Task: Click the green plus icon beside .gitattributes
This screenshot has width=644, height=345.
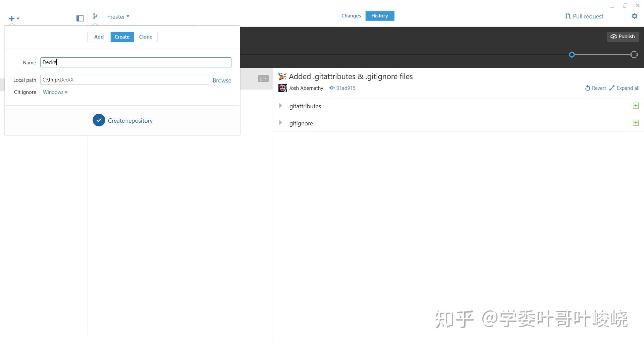Action: point(636,106)
